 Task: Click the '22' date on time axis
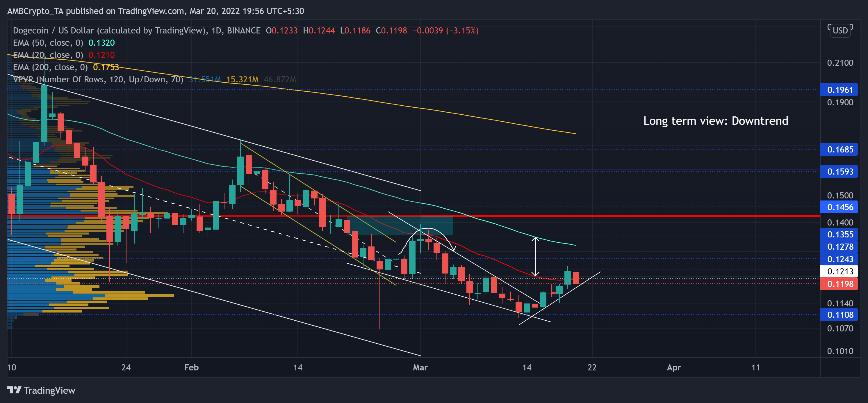tap(592, 367)
